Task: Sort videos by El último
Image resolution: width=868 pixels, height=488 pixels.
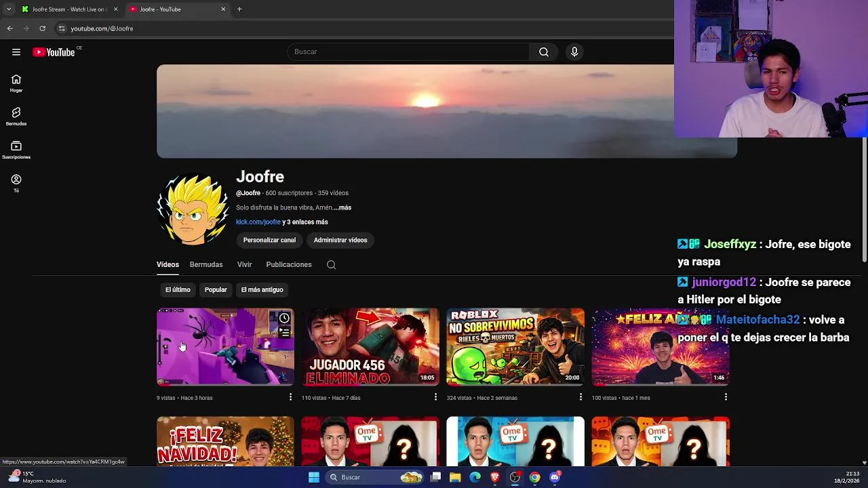Action: coord(178,289)
